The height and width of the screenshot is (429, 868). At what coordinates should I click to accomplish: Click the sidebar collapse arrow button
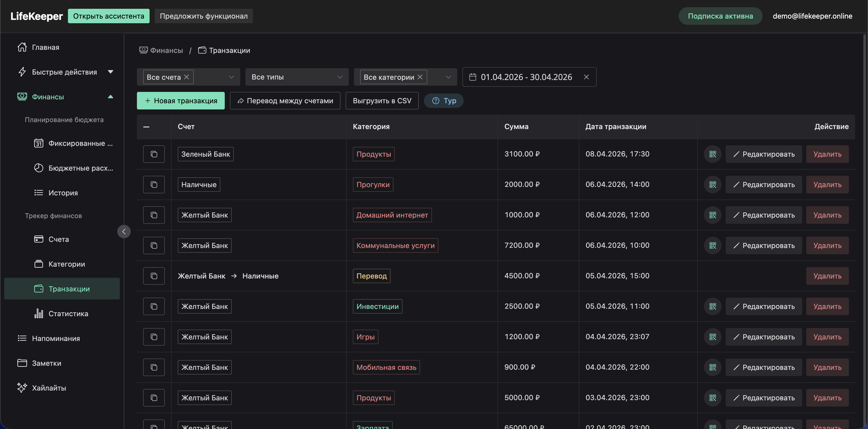[124, 232]
